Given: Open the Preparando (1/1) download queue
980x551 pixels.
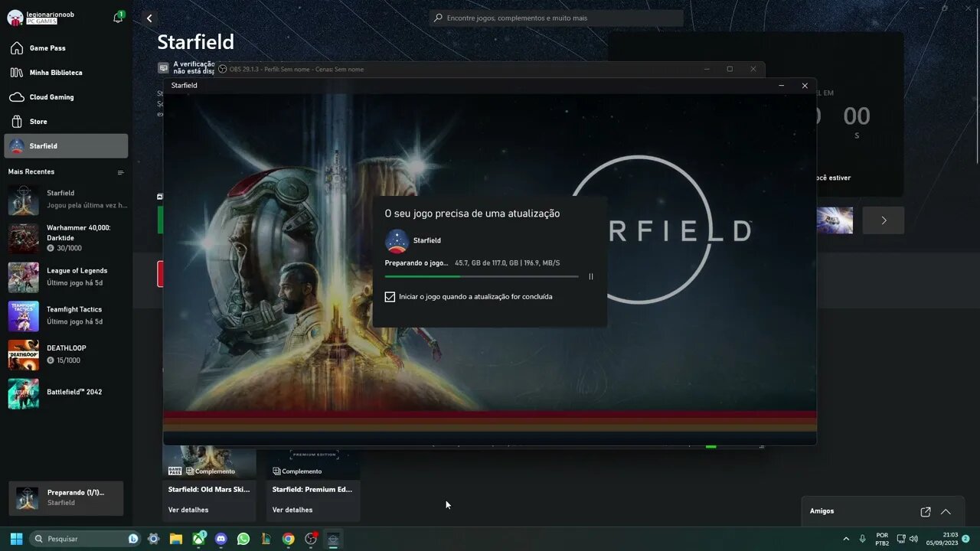Looking at the screenshot, I should tap(66, 498).
